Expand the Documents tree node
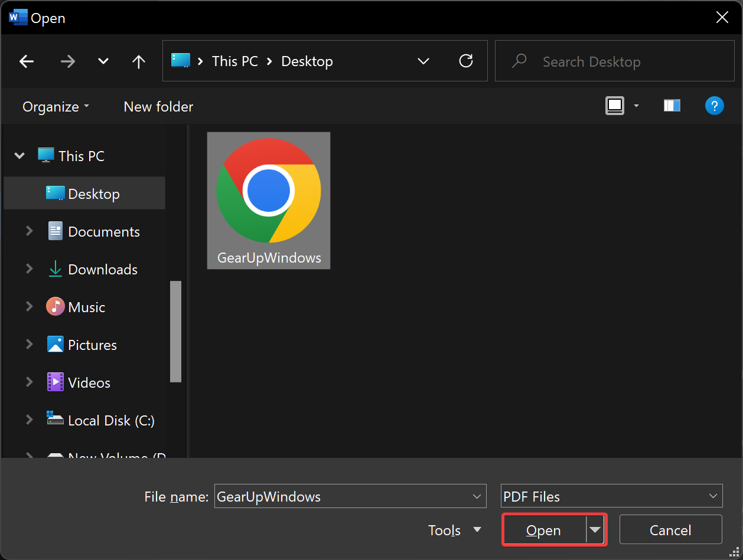The image size is (743, 560). (x=29, y=231)
